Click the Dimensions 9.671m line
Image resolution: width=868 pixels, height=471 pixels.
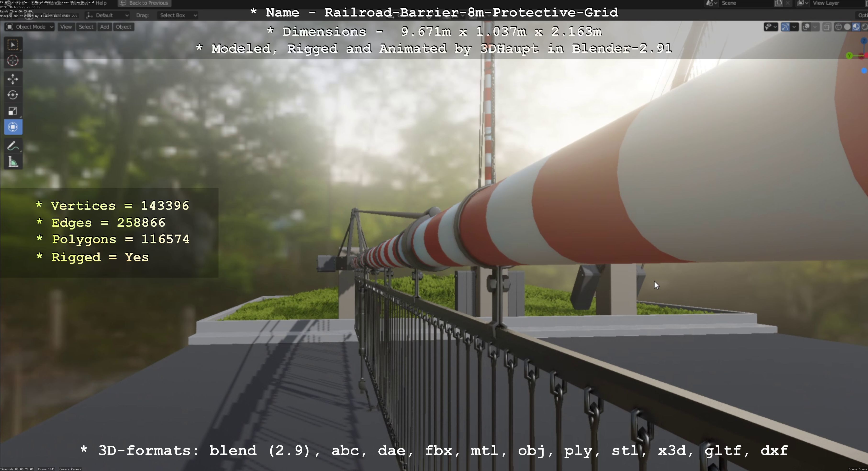coord(434,31)
